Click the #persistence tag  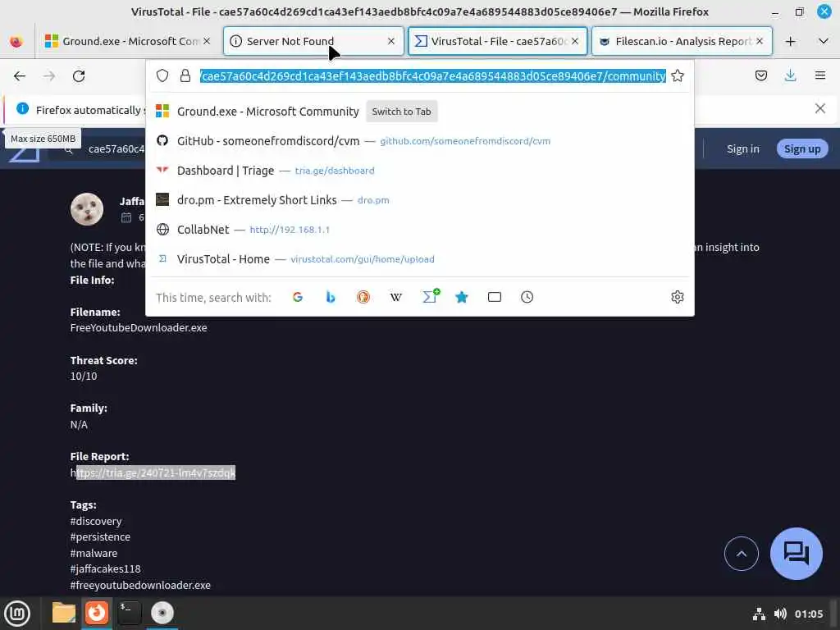[x=100, y=536]
